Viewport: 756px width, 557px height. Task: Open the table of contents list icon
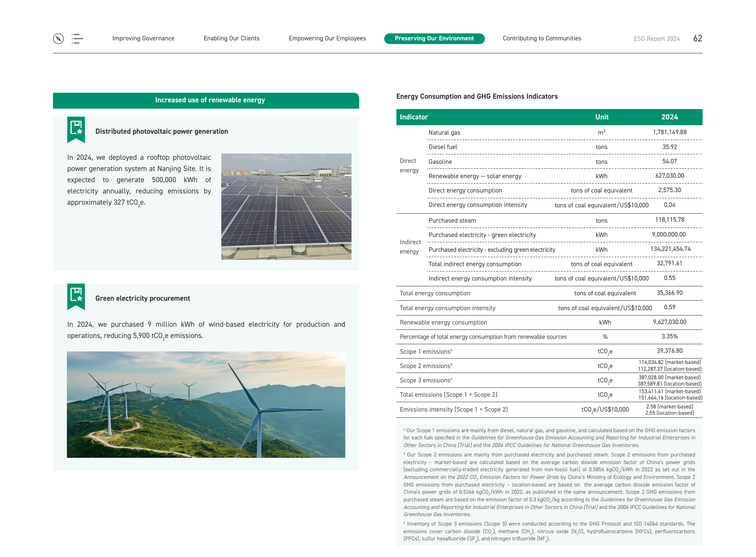[x=77, y=39]
